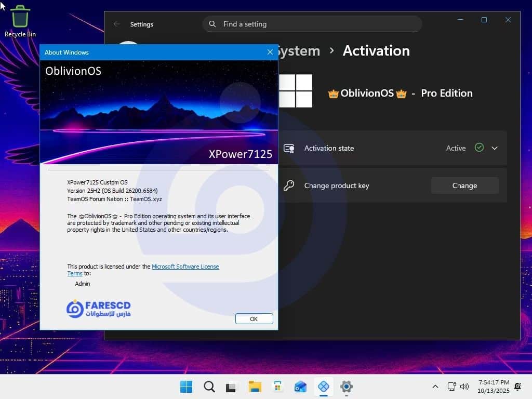Go back using the Settings back arrow
The width and height of the screenshot is (532, 399).
pyautogui.click(x=117, y=24)
